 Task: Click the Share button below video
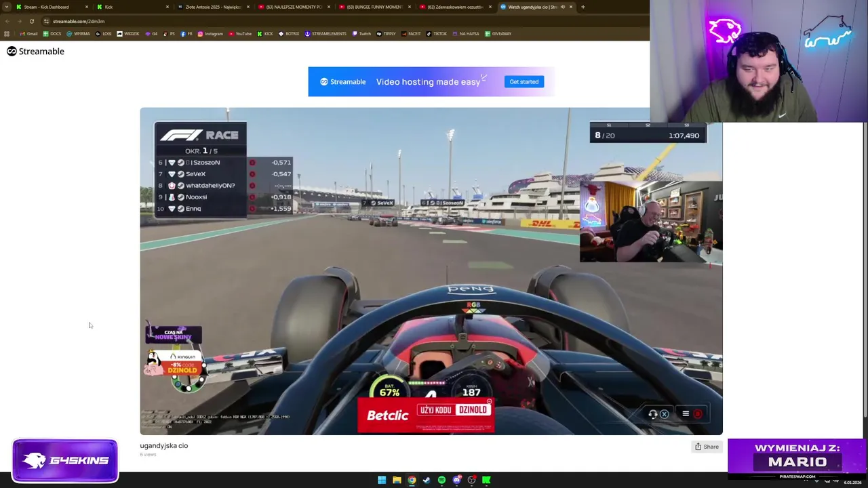[707, 447]
